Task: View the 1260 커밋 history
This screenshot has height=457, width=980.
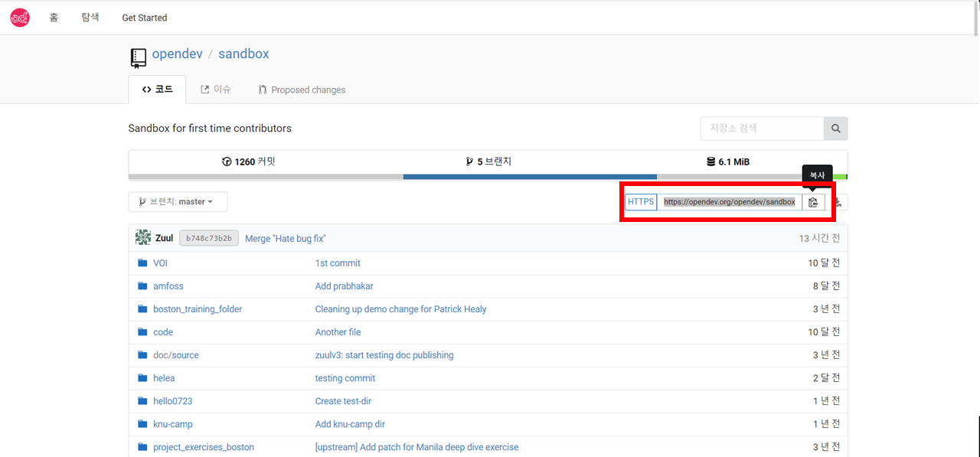Action: pos(248,162)
